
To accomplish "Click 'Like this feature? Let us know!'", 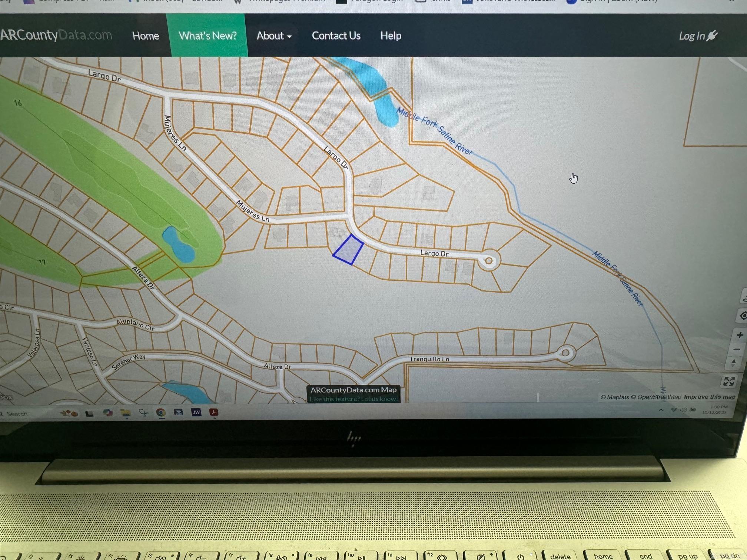I will click(x=353, y=399).
